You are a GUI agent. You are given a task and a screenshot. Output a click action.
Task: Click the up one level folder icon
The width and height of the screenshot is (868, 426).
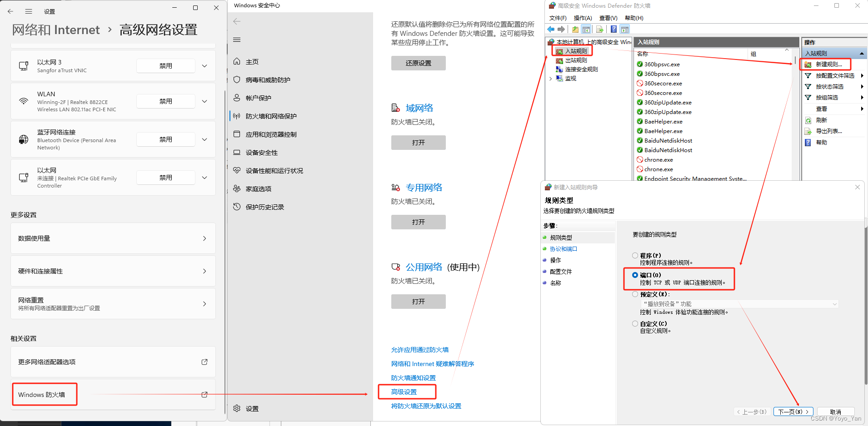tap(575, 30)
